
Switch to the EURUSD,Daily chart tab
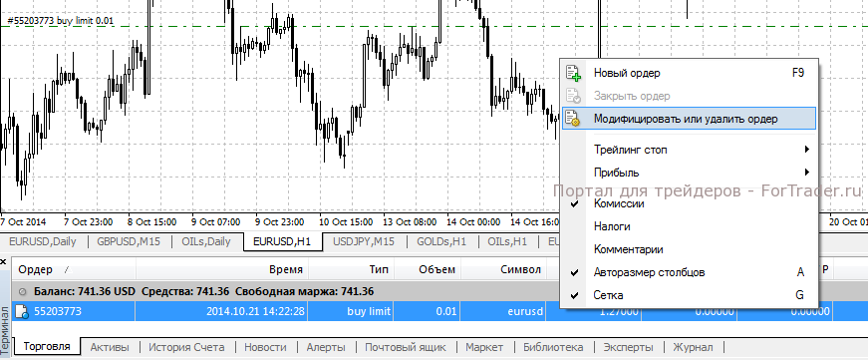42,241
